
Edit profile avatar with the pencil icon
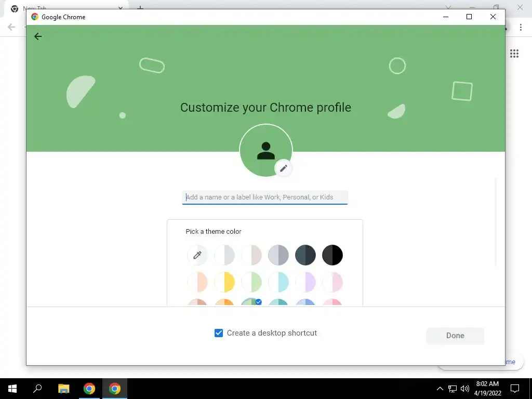click(x=283, y=168)
